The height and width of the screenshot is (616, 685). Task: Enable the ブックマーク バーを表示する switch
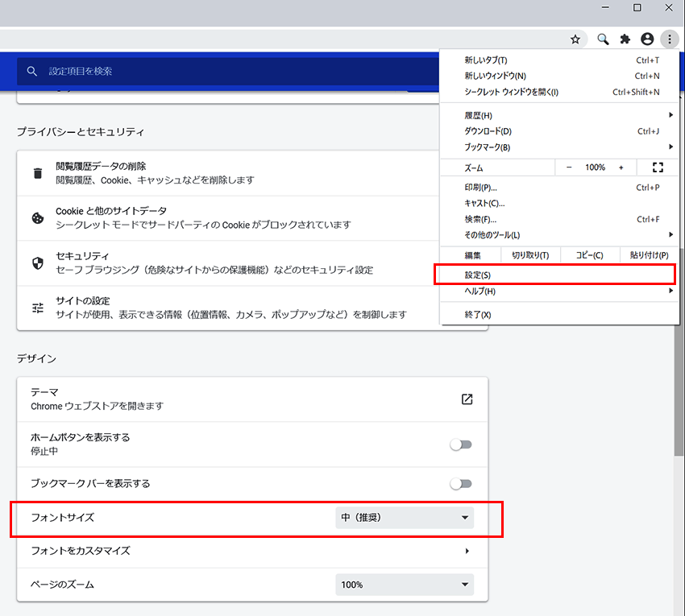click(x=461, y=484)
